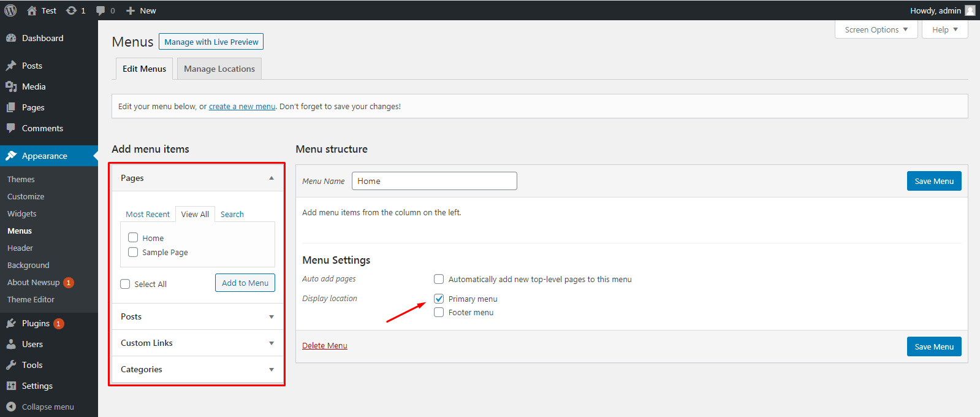980x417 pixels.
Task: Check the Footer menu location
Action: (x=439, y=312)
